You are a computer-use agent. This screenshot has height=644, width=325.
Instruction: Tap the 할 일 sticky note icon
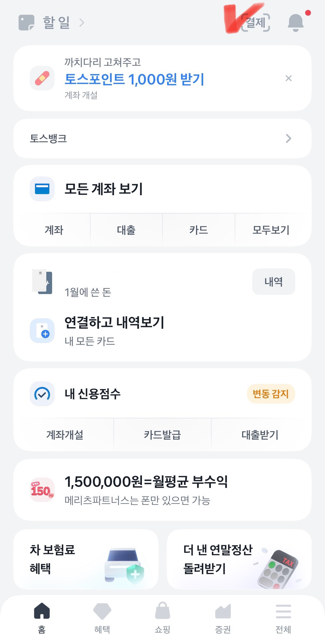(x=26, y=23)
